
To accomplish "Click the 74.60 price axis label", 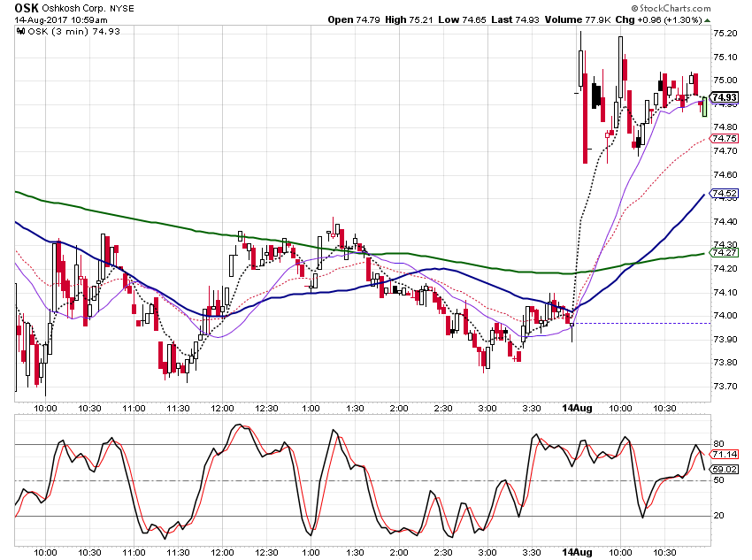I will pyautogui.click(x=725, y=174).
